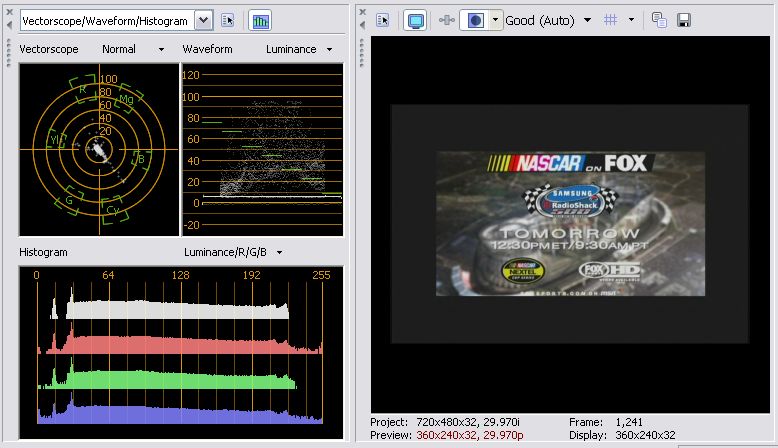Copy Snapshot to Clipboard icon
This screenshot has height=448, width=778.
click(659, 20)
